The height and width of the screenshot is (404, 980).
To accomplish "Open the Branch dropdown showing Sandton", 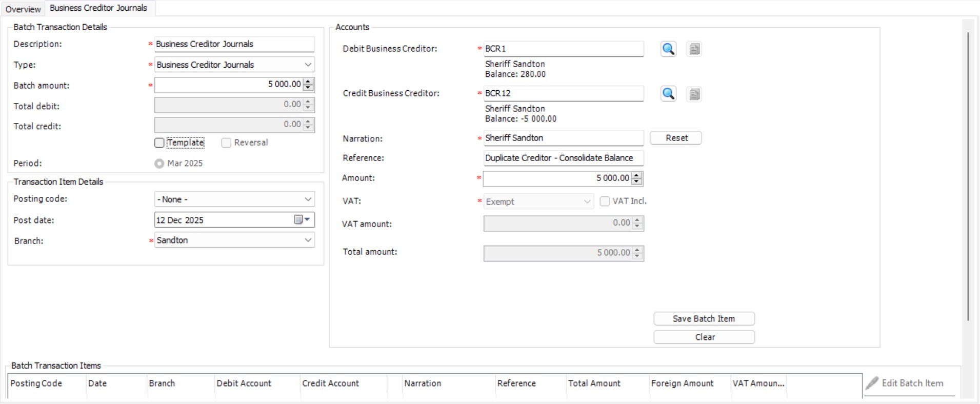I will click(308, 240).
